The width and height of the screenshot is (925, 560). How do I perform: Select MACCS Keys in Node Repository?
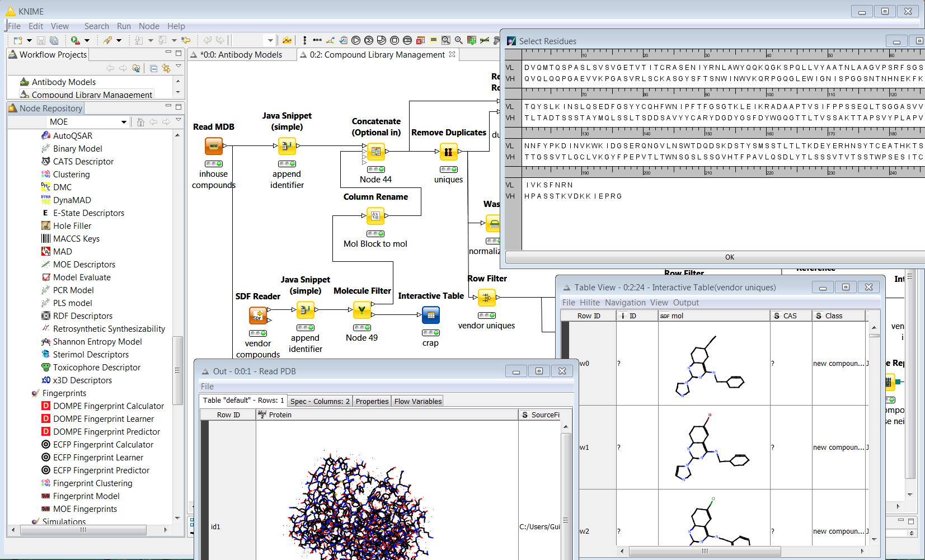coord(76,239)
